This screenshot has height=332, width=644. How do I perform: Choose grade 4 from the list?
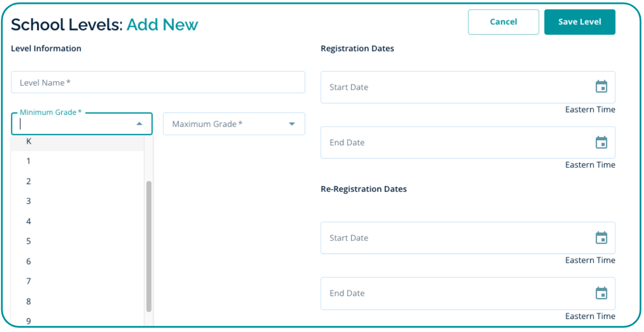[29, 222]
